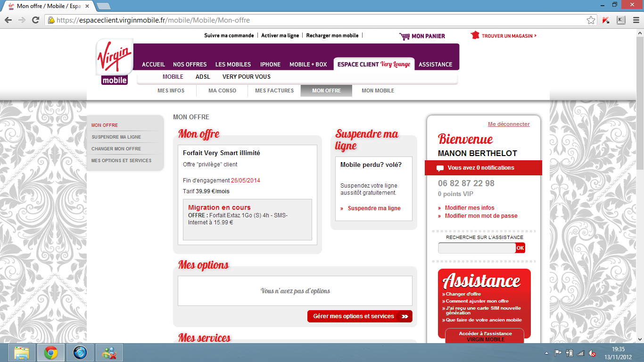Click the Vous avez 0 notifications banner
This screenshot has width=644, height=362.
[483, 168]
